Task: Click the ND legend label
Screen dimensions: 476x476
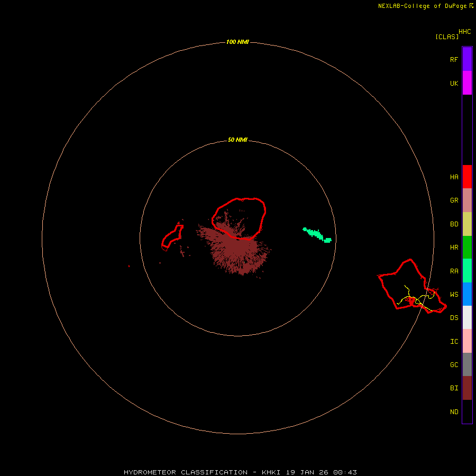Action: point(454,411)
